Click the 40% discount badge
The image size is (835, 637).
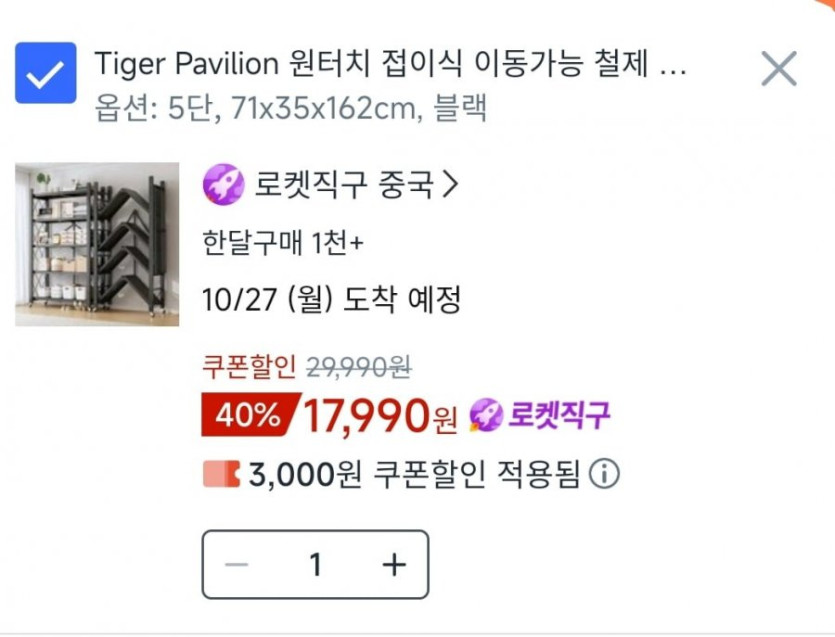(251, 415)
